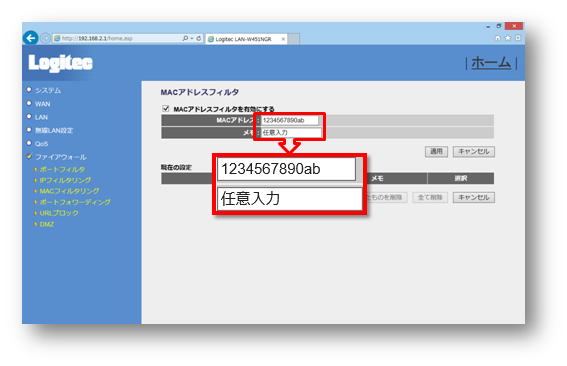This screenshot has width=567, height=366.
Task: Select the システム menu bullet
Action: click(x=29, y=90)
